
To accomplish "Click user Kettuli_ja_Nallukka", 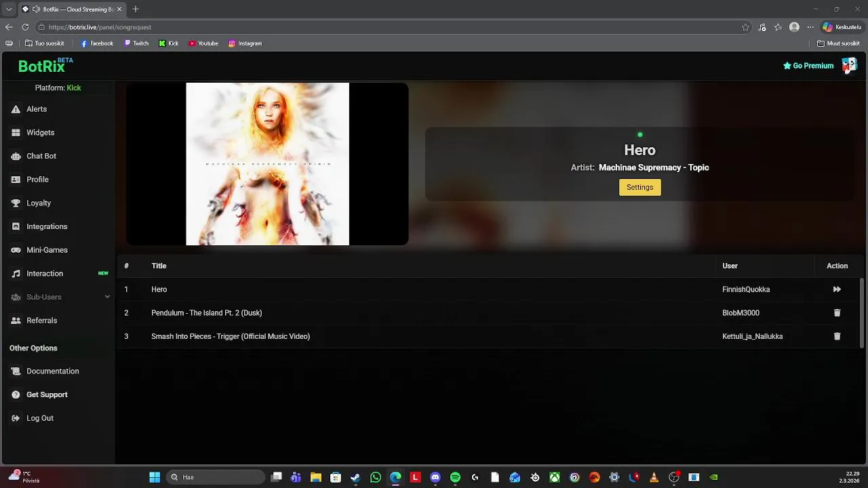I will [x=752, y=336].
